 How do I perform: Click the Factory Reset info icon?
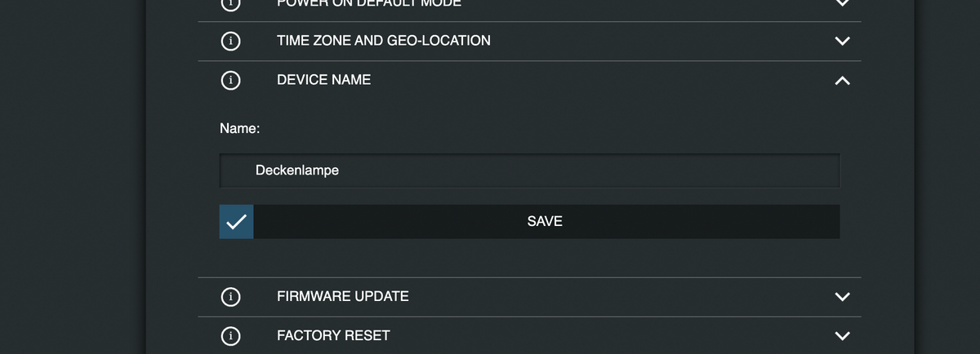click(x=231, y=336)
